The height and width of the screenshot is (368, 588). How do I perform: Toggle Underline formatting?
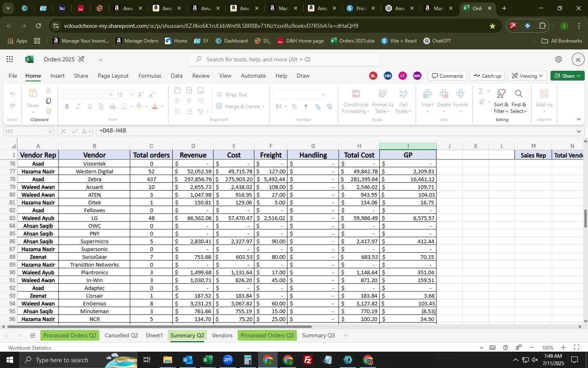point(90,106)
